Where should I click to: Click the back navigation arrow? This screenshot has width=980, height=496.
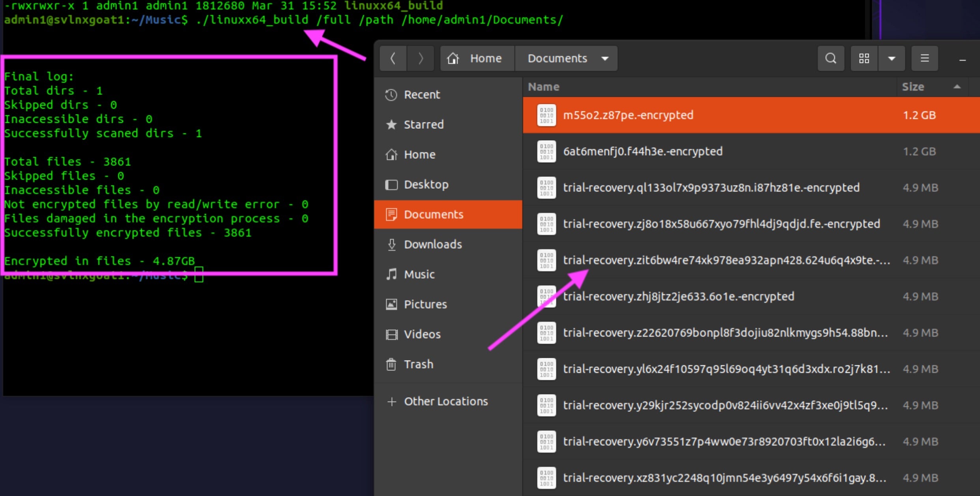click(393, 58)
